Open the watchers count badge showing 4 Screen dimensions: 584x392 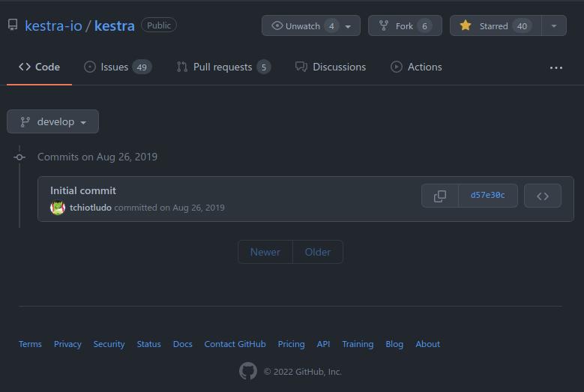331,26
